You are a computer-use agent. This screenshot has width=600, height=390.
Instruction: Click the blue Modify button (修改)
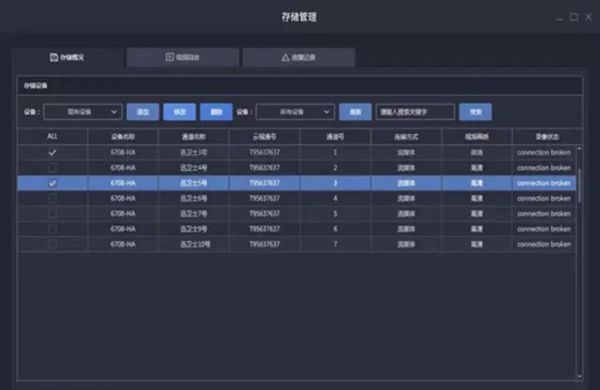179,112
